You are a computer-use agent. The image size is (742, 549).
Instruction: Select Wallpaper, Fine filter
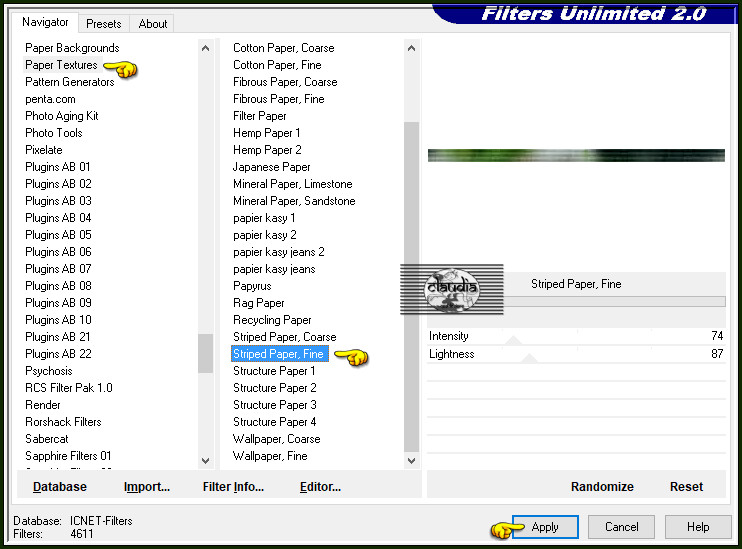[270, 456]
